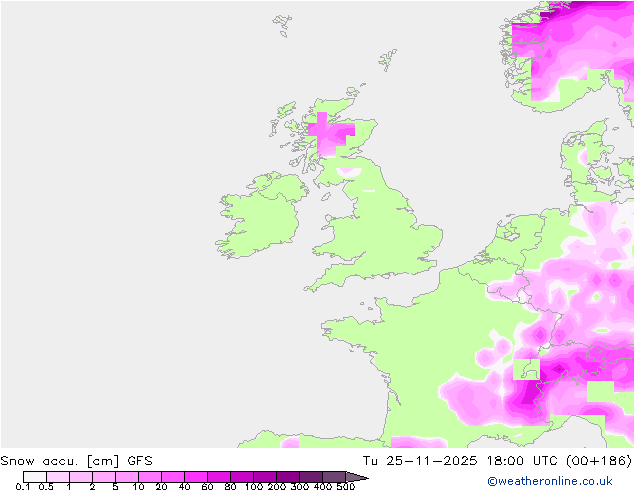Click the 100–200 cm legend swatch

(265, 477)
